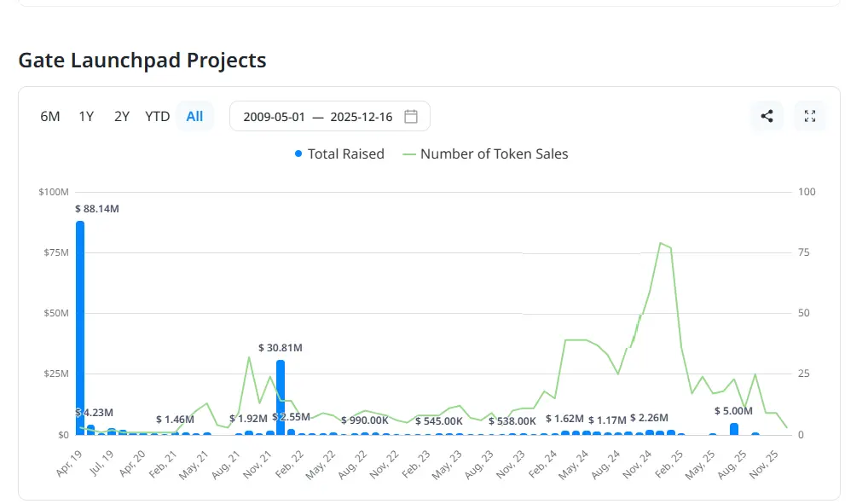Click the $25M left axis label
This screenshot has height=504, width=868.
pyautogui.click(x=56, y=374)
